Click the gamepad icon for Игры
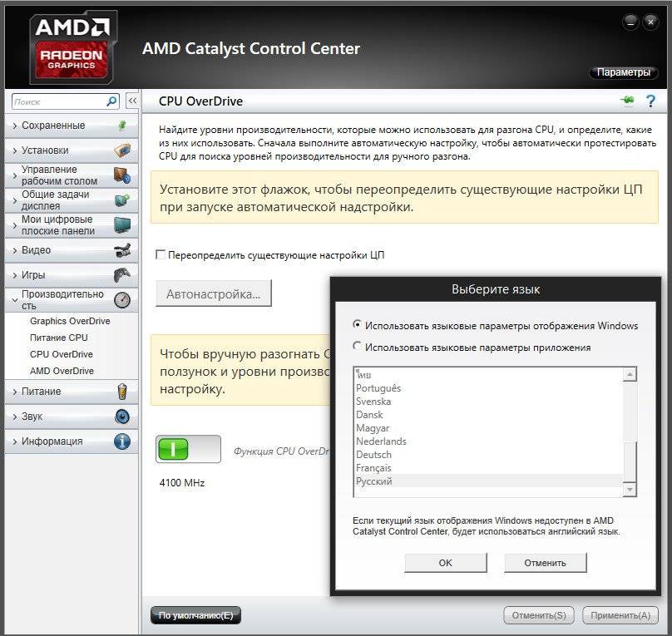Image resolution: width=672 pixels, height=636 pixels. click(x=122, y=275)
